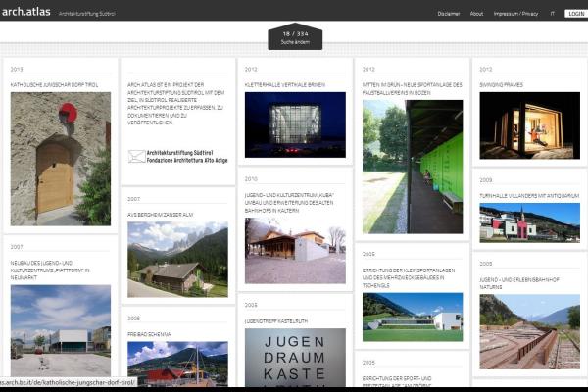Viewport: 588px width, 392px height.
Task: Click the Freibad Schenna title link
Action: (x=147, y=333)
